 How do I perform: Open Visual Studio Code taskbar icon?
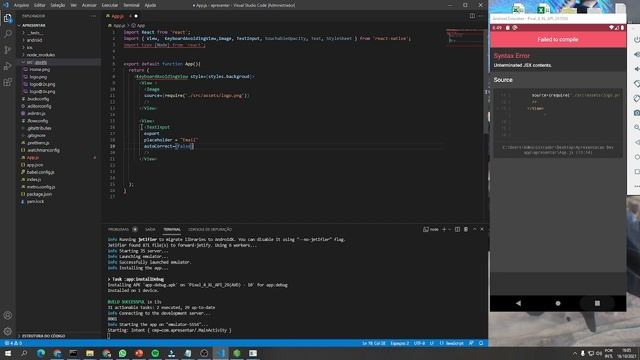[x=220, y=353]
